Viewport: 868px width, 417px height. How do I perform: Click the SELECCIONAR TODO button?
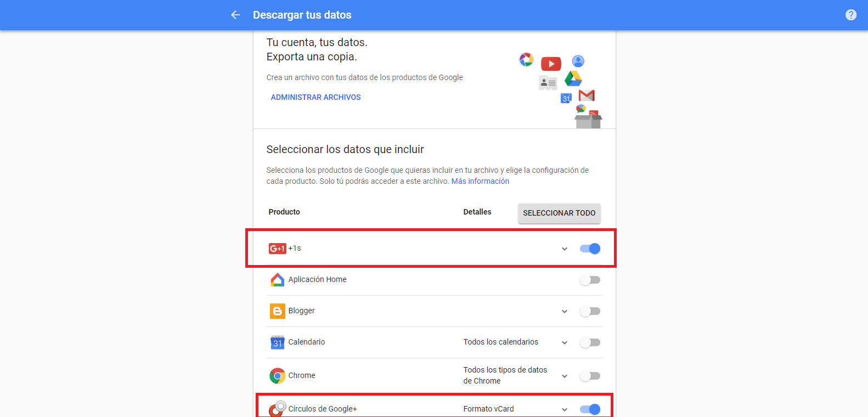[x=559, y=213]
